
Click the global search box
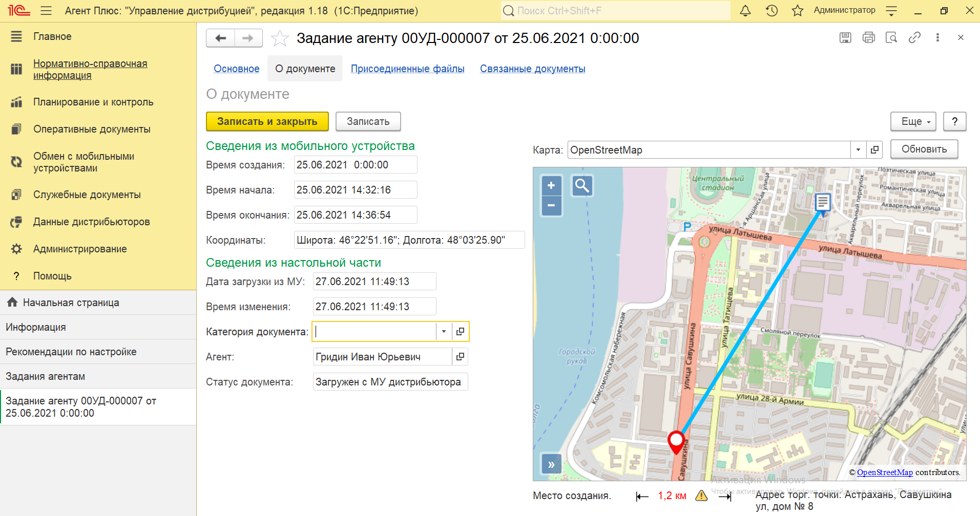pyautogui.click(x=615, y=11)
